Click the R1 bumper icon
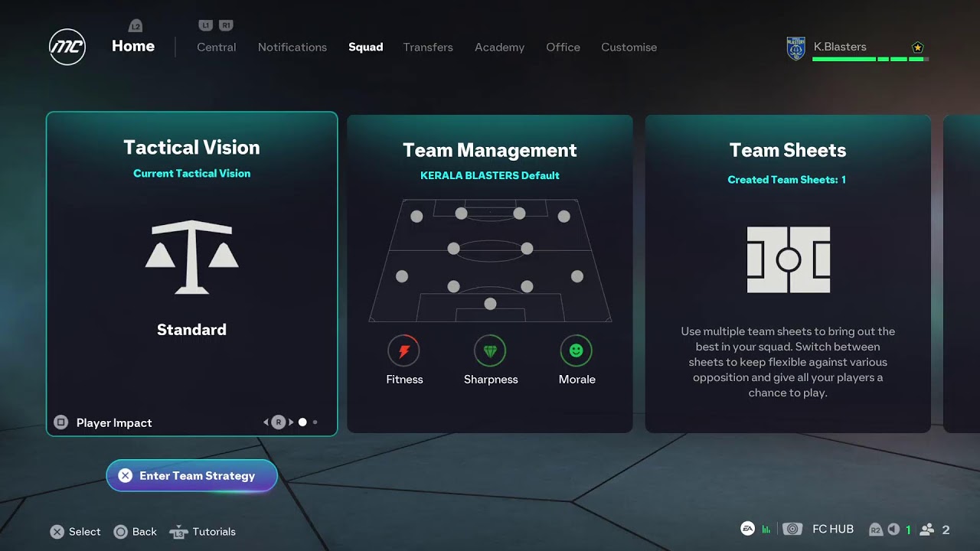The image size is (980, 551). click(226, 25)
